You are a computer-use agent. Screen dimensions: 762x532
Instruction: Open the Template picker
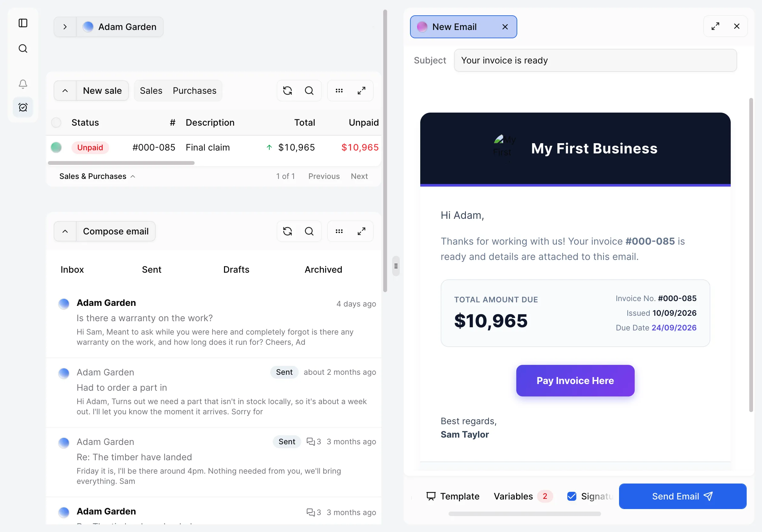[453, 496]
